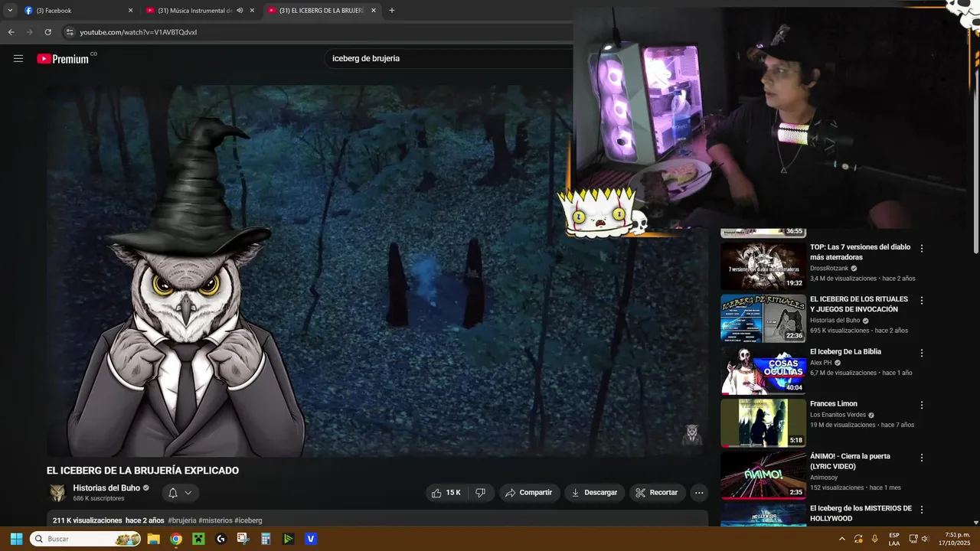Click the #brujeria hashtag

[x=182, y=520]
